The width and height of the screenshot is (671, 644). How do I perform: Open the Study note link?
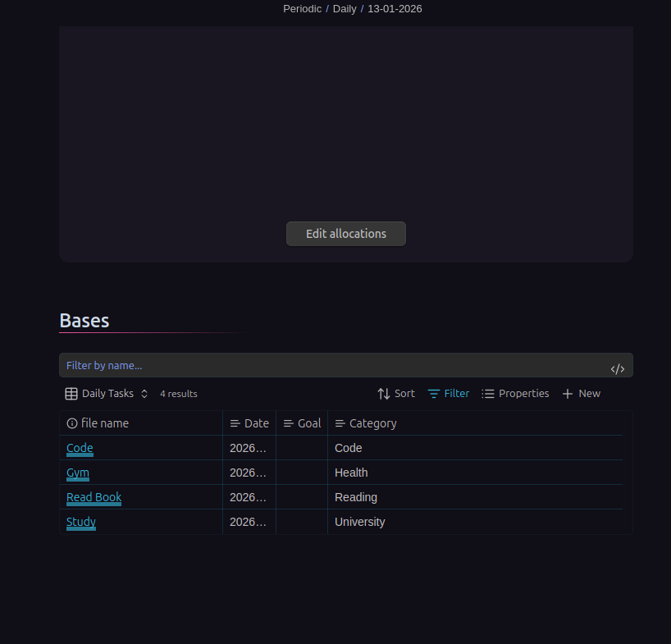pyautogui.click(x=80, y=522)
